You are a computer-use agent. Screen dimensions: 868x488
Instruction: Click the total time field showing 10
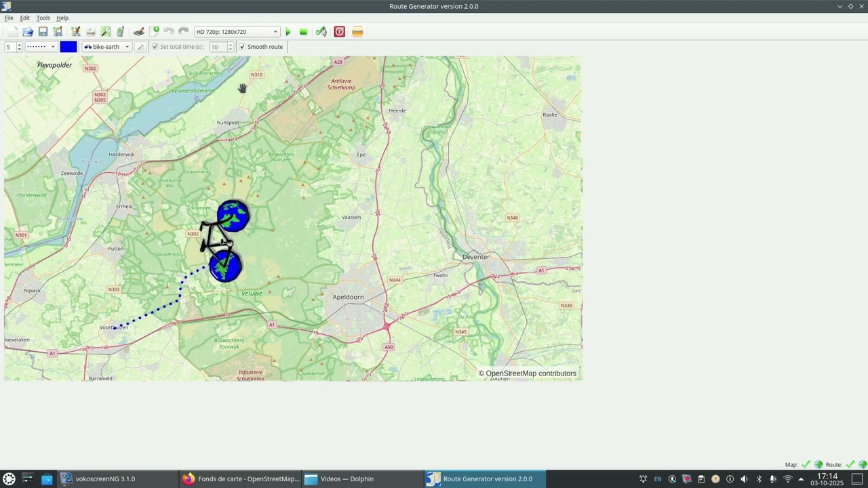218,47
